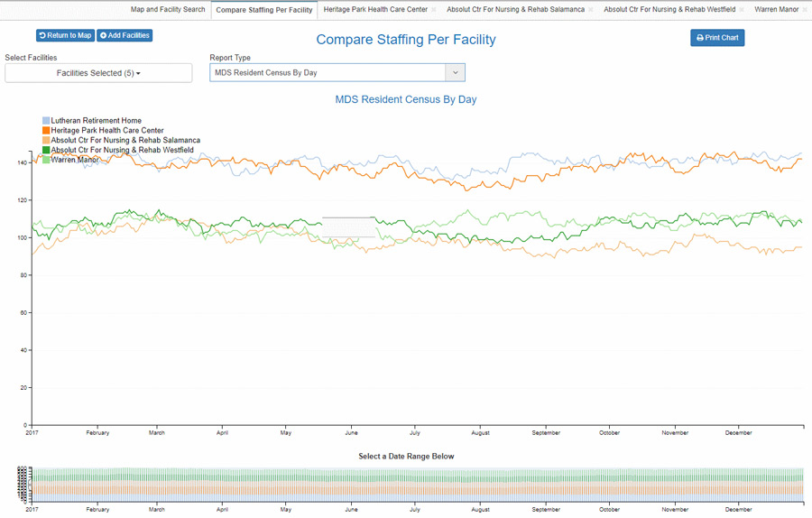Viewport: 812px width, 518px height.
Task: Click the Lutheran Retirement Home legend label
Action: [97, 121]
